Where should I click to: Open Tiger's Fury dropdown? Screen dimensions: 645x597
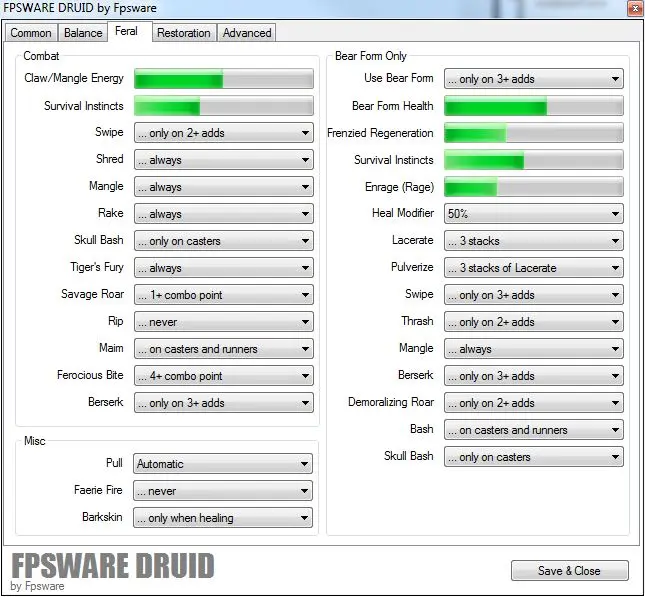pos(223,268)
